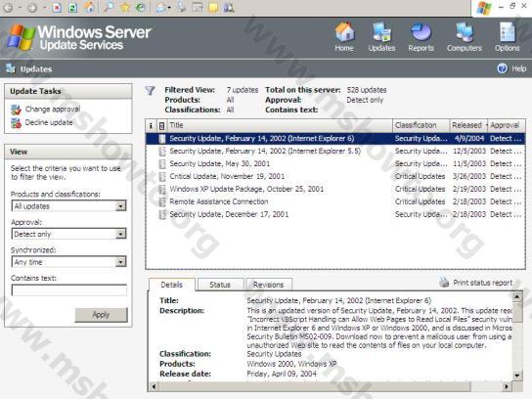Select Security Update, May 30, 2001 row
The height and width of the screenshot is (399, 532).
335,163
